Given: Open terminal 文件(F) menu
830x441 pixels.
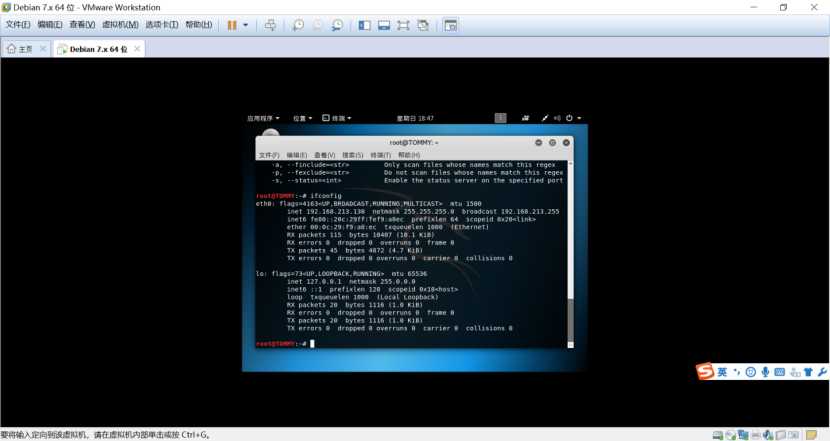Looking at the screenshot, I should [269, 155].
